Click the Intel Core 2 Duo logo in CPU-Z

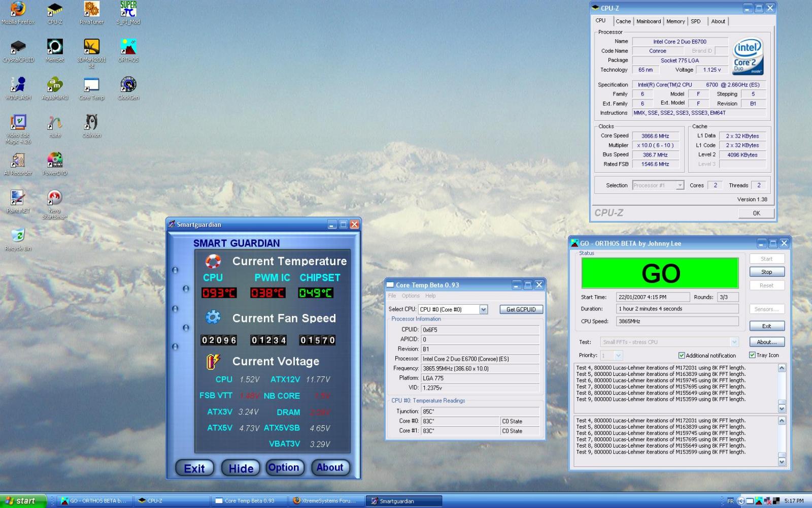(x=748, y=56)
